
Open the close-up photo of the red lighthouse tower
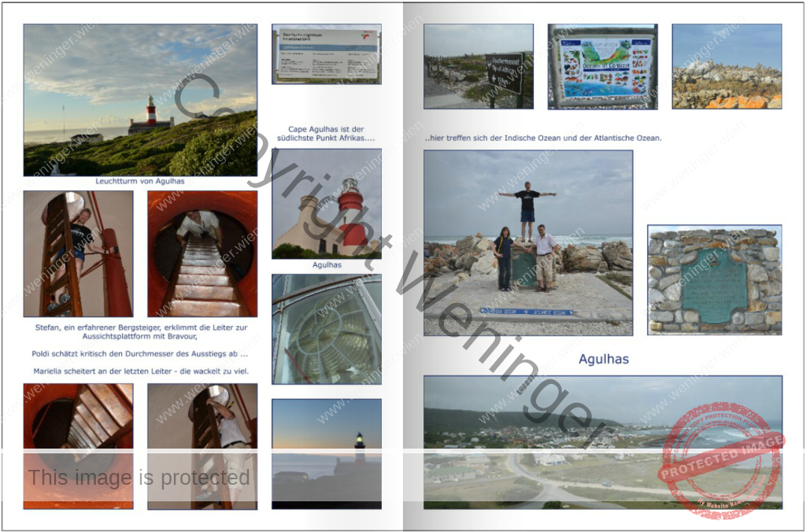(327, 204)
